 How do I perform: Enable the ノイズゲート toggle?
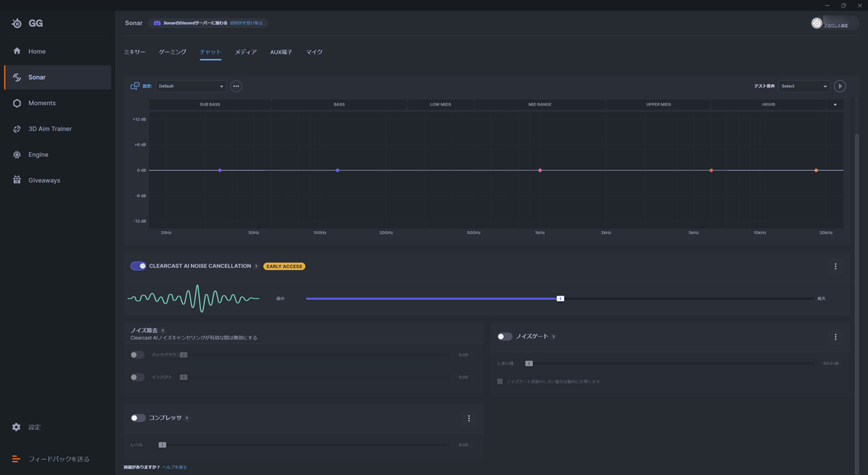pos(505,337)
